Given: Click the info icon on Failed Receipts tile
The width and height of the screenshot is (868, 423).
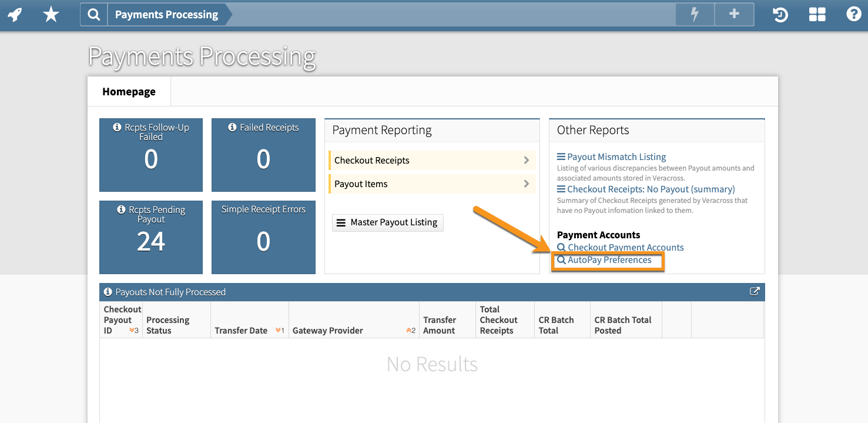Looking at the screenshot, I should [x=232, y=127].
